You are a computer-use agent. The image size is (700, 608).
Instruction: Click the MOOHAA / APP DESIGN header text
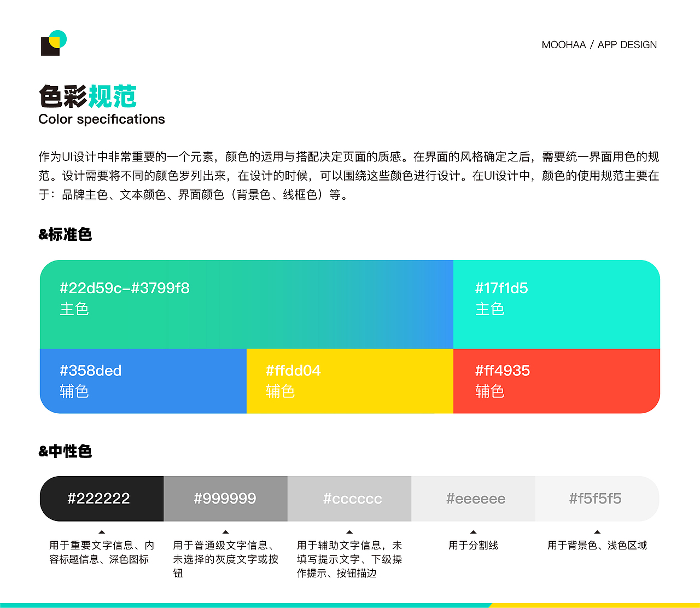click(x=599, y=45)
